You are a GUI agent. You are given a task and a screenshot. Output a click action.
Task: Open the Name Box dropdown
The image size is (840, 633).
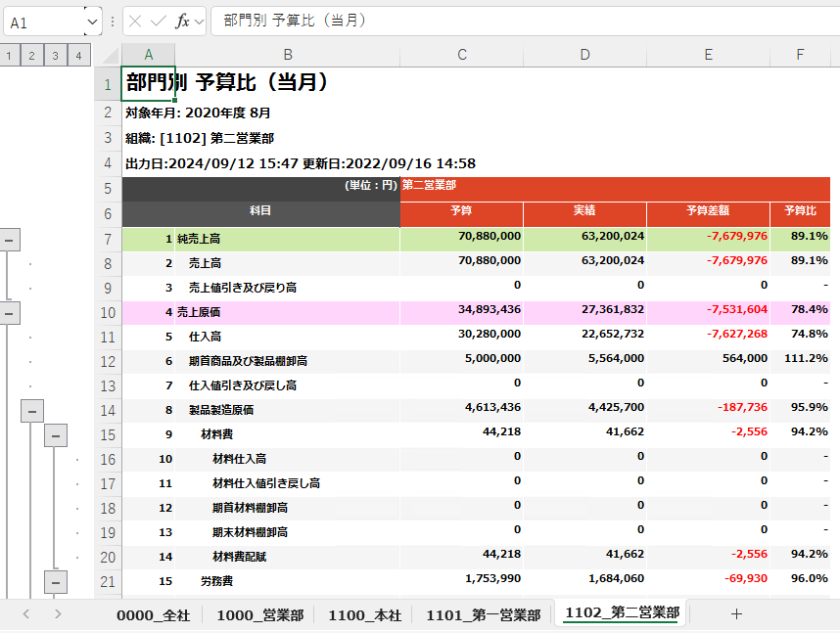(92, 20)
